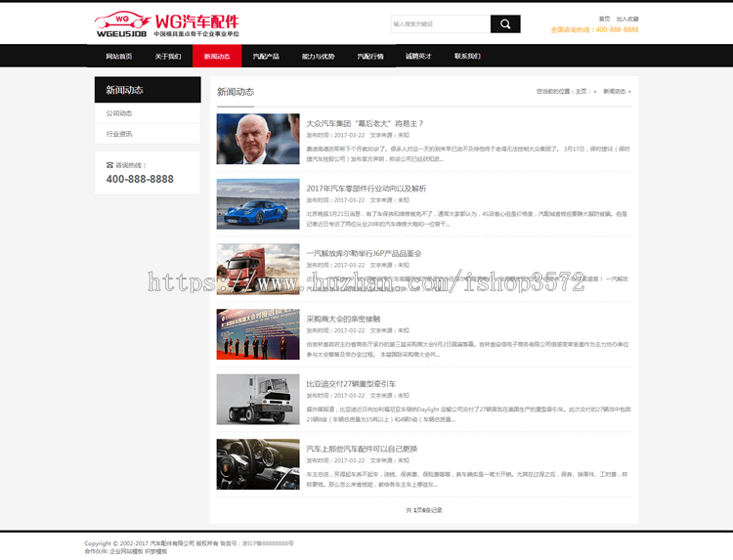Screen dimensions: 733x560
Task: Click the 主页 breadcrumb link
Action: click(581, 91)
